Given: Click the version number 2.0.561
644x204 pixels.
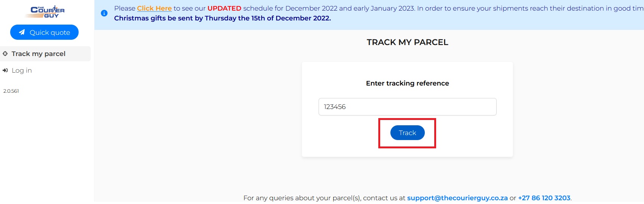Looking at the screenshot, I should (x=11, y=91).
